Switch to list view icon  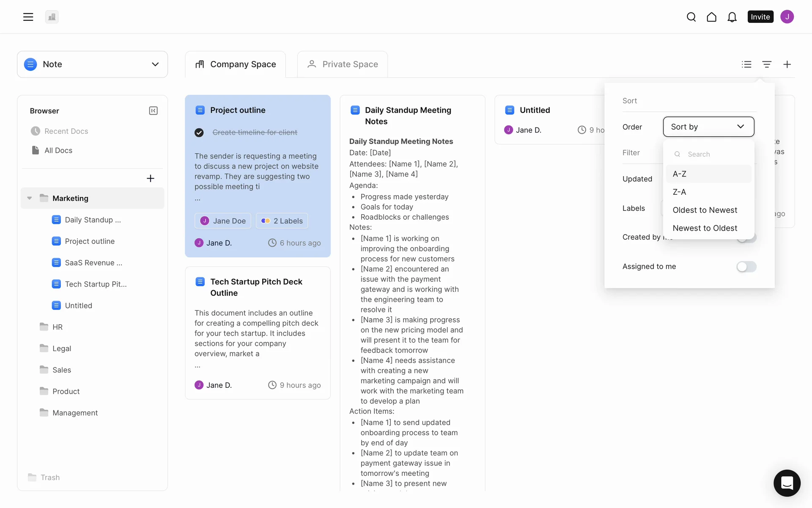click(746, 64)
